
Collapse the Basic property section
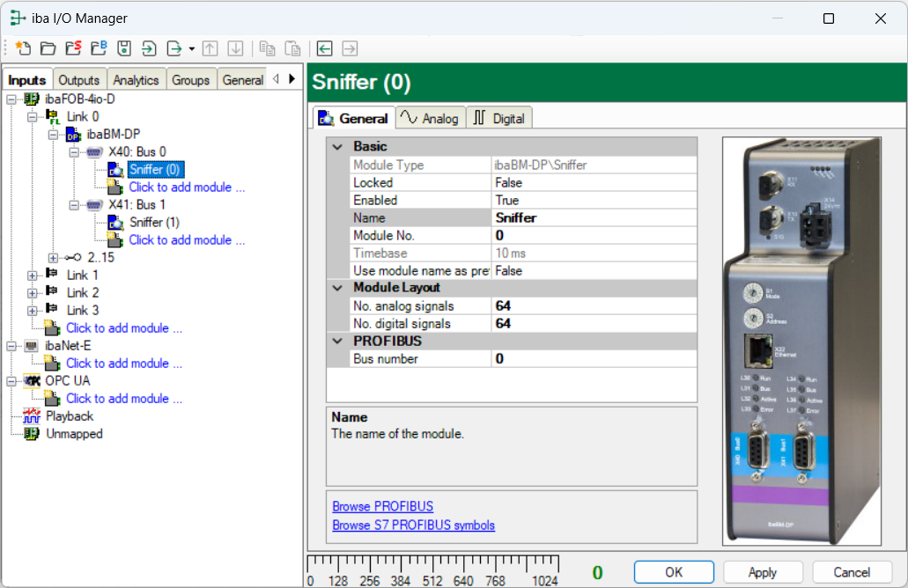[x=337, y=146]
